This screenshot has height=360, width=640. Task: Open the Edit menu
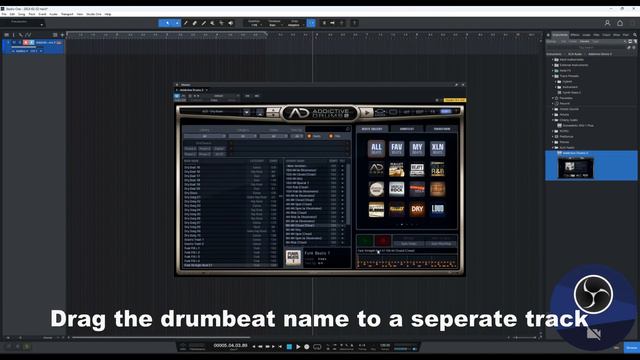tap(12, 14)
